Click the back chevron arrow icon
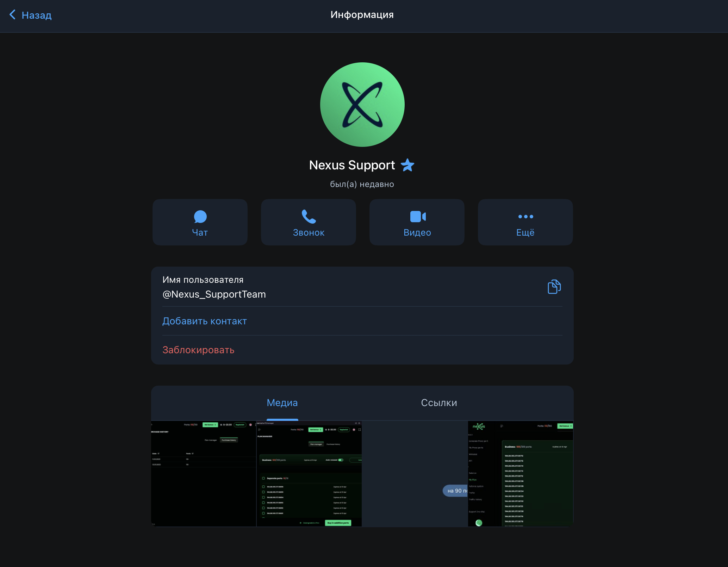 (x=12, y=15)
